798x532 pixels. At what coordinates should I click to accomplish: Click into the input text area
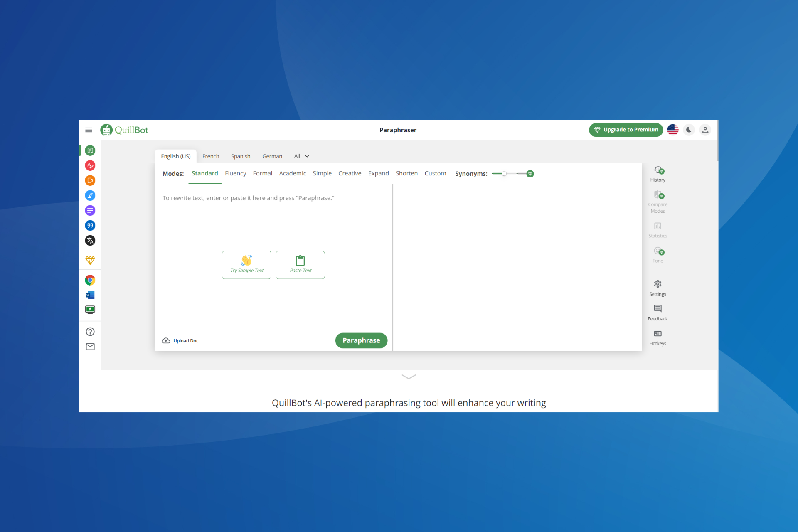[x=273, y=258]
